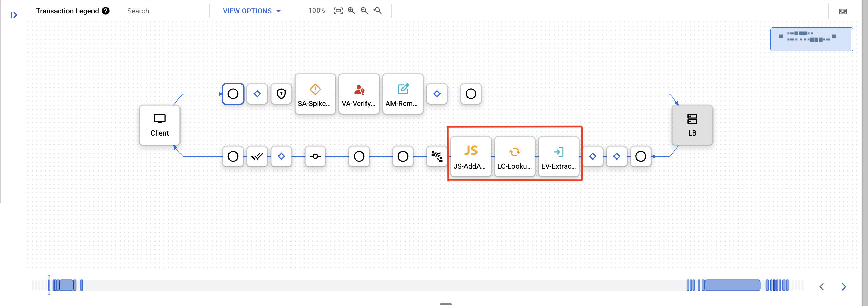Select the circle node left of the double-checkmark
Viewport: 868px width, 306px height.
click(233, 156)
